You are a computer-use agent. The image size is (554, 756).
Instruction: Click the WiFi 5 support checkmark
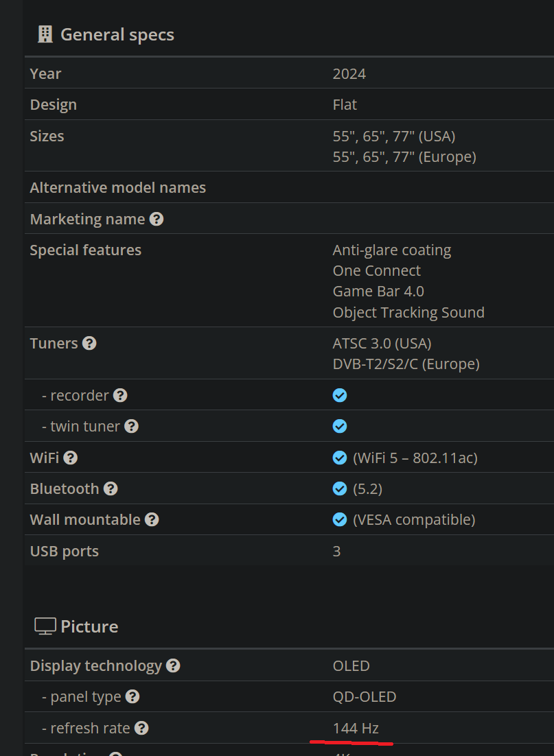tap(340, 457)
